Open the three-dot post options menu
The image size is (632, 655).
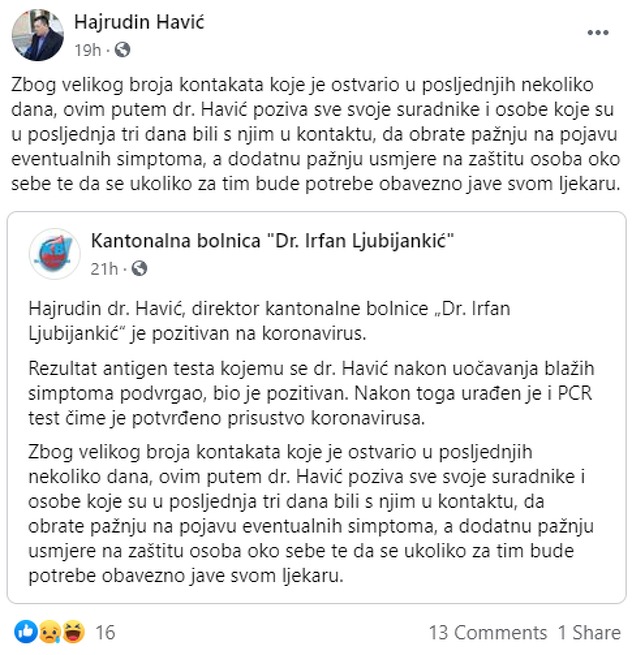coord(597,33)
